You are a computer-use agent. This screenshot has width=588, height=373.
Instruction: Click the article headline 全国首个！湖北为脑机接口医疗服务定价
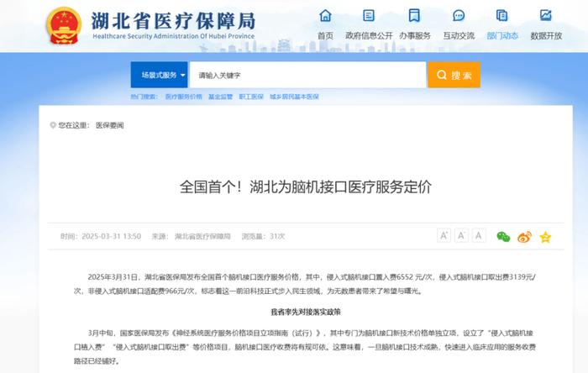pyautogui.click(x=305, y=186)
